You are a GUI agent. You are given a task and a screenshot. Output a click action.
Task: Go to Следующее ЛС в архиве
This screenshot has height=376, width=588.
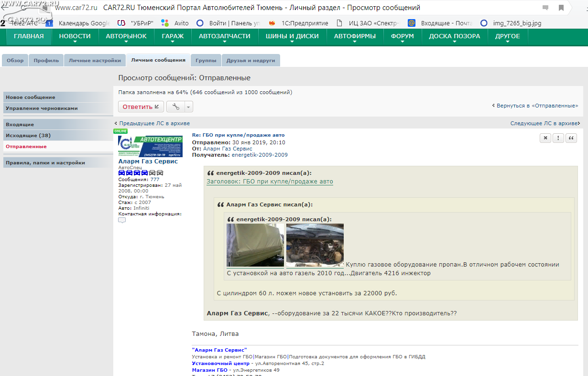pyautogui.click(x=544, y=123)
